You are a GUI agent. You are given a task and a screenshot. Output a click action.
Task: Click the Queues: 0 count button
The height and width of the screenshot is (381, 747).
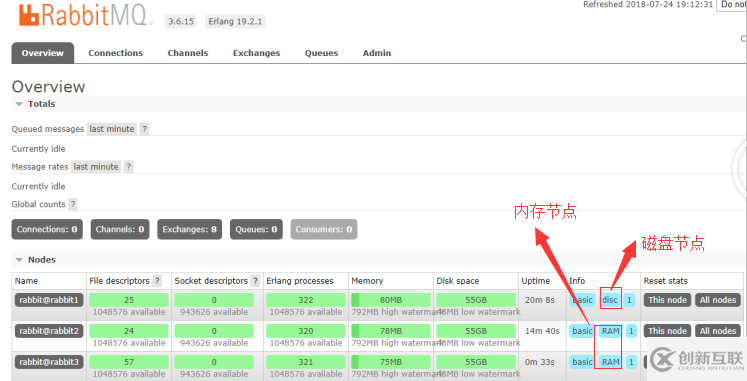coord(256,229)
